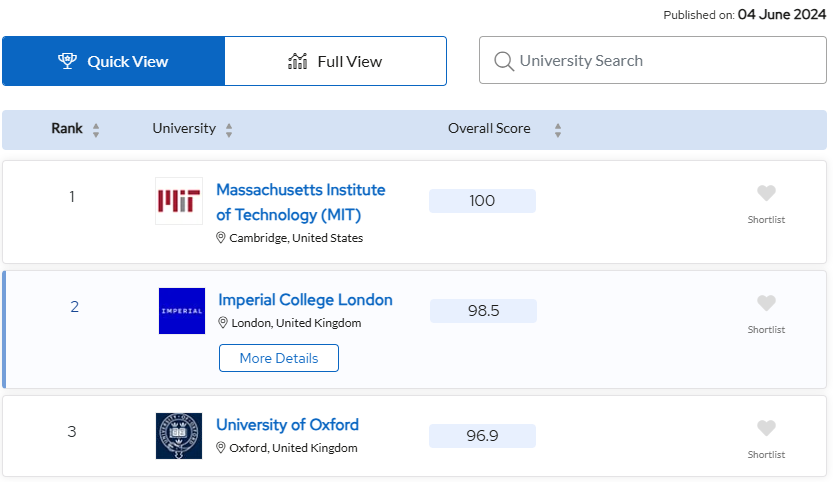Open Massachusetts Institute of Technology link

301,202
